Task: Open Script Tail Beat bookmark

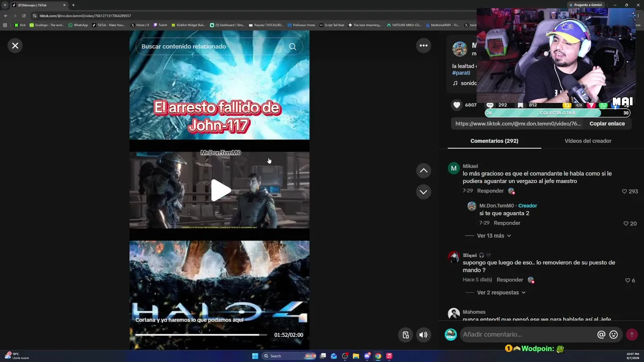Action: coord(332,25)
